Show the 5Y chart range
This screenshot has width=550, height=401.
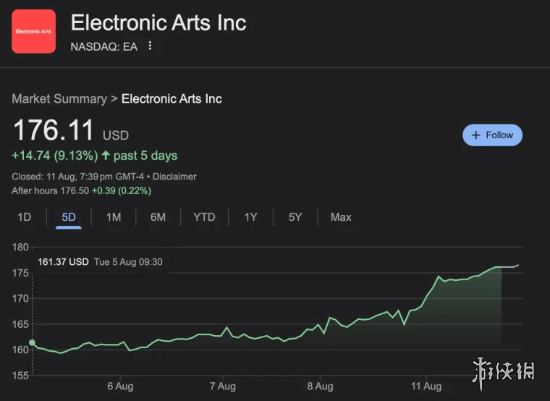pyautogui.click(x=295, y=217)
